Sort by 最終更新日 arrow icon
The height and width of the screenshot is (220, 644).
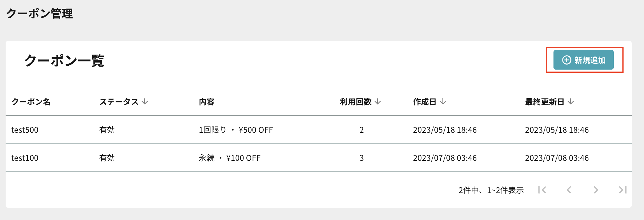point(571,102)
